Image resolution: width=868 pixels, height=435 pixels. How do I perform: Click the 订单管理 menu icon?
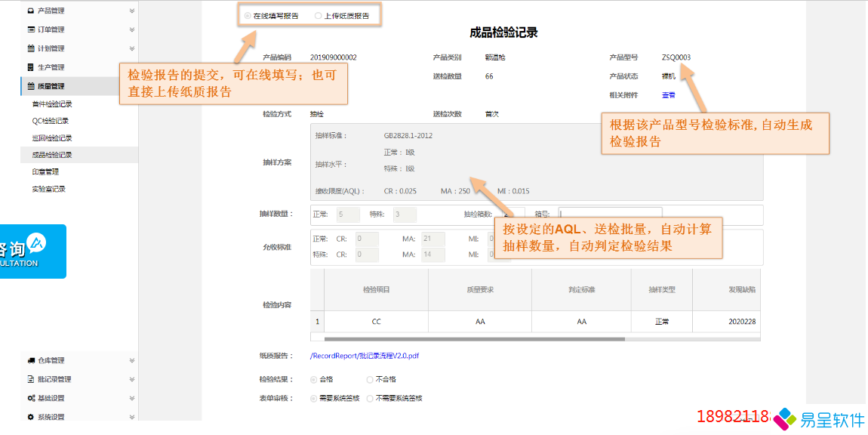30,30
